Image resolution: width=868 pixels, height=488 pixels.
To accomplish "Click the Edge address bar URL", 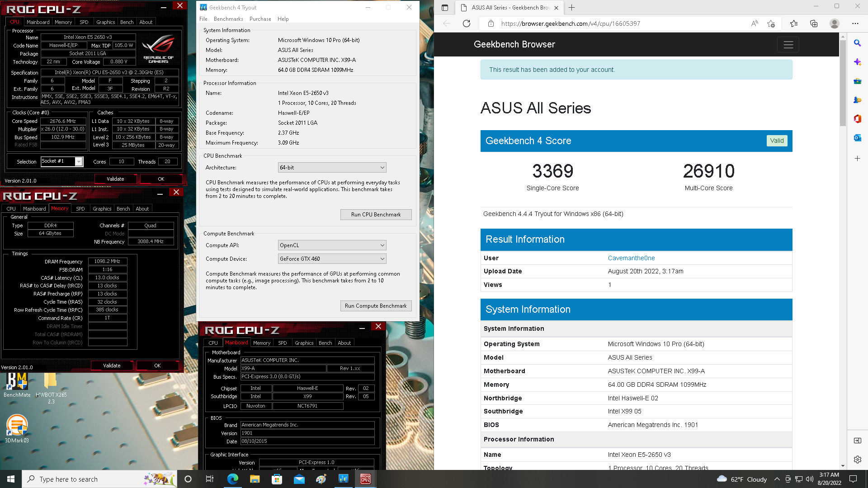I will 571,23.
